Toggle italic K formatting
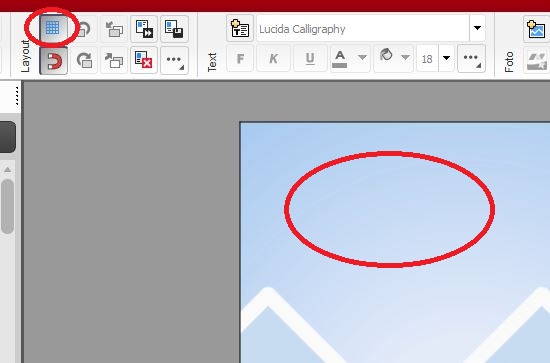 [273, 59]
